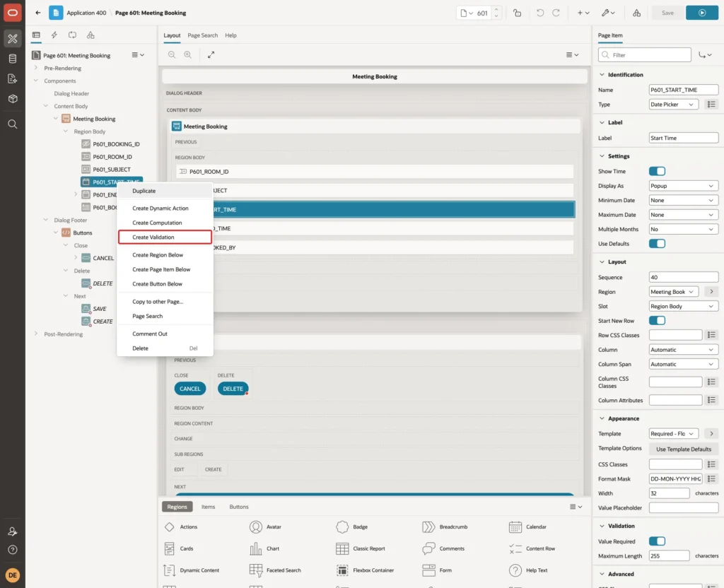
Task: Click the Use Template Defaults button
Action: click(684, 449)
